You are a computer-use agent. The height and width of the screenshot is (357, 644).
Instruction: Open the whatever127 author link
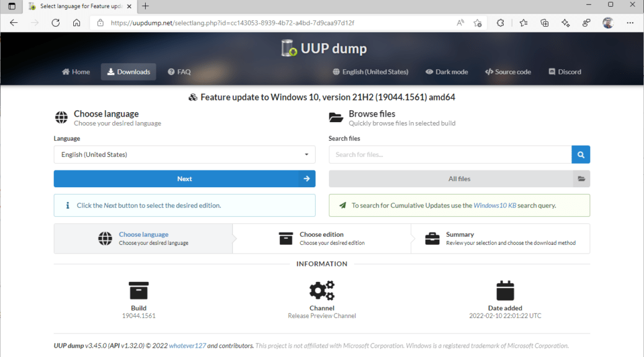point(187,346)
